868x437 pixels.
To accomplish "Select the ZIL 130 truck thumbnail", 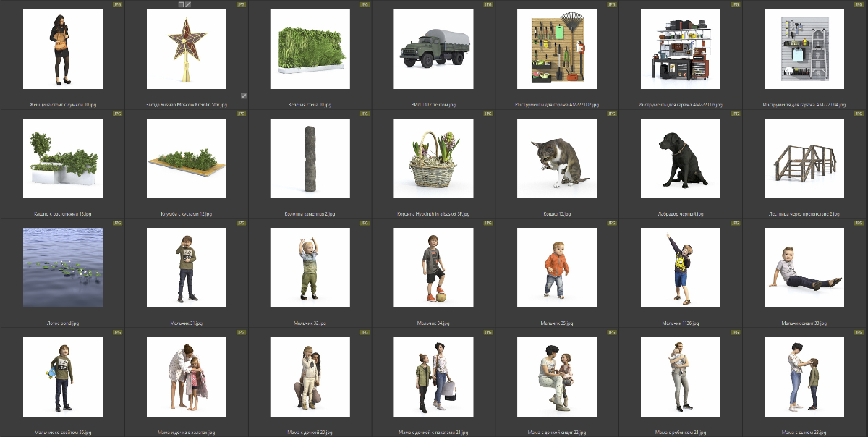I will (x=433, y=49).
